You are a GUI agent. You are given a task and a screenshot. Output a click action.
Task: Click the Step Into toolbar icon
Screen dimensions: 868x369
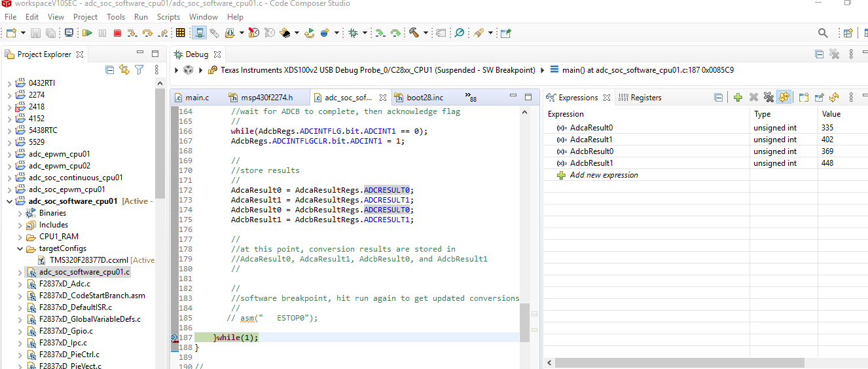133,33
